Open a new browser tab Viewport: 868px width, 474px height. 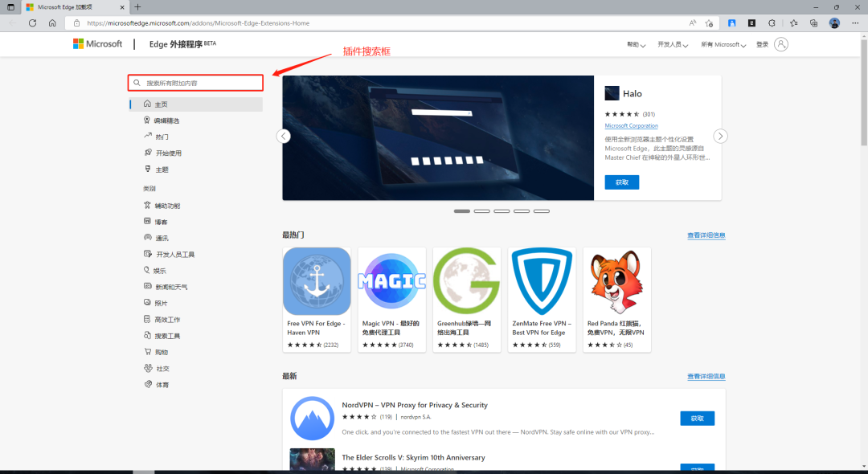(x=138, y=7)
